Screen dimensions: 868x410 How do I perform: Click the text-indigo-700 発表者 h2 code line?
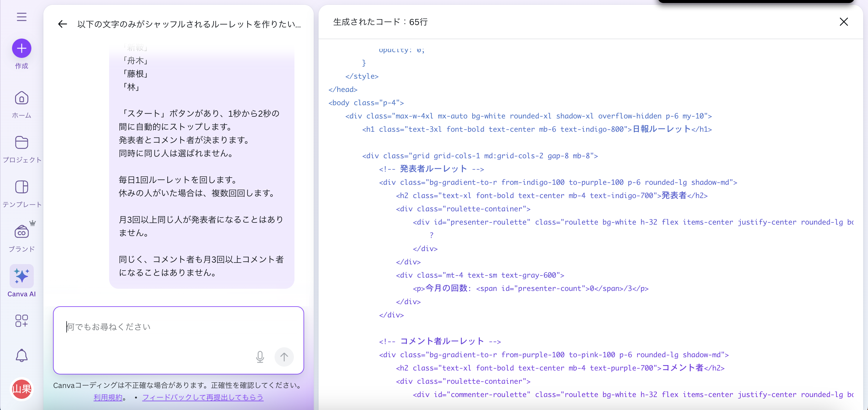click(x=552, y=196)
